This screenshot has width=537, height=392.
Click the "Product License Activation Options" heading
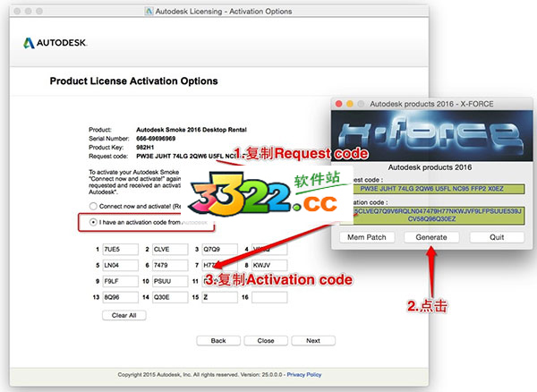(x=134, y=81)
